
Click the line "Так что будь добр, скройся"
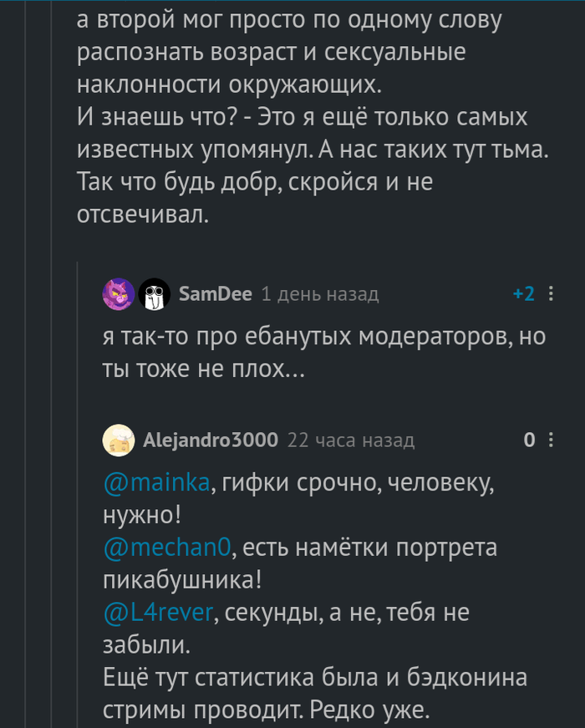click(255, 181)
